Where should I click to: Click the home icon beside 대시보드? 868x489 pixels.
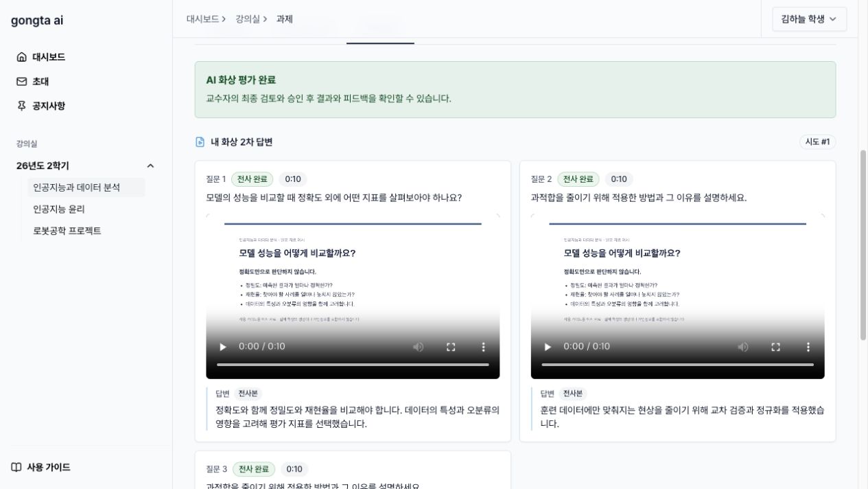click(x=21, y=57)
